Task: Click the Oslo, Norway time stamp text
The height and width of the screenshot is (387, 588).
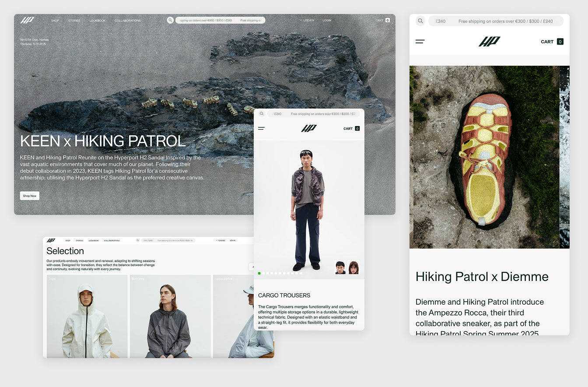Action: [x=35, y=40]
